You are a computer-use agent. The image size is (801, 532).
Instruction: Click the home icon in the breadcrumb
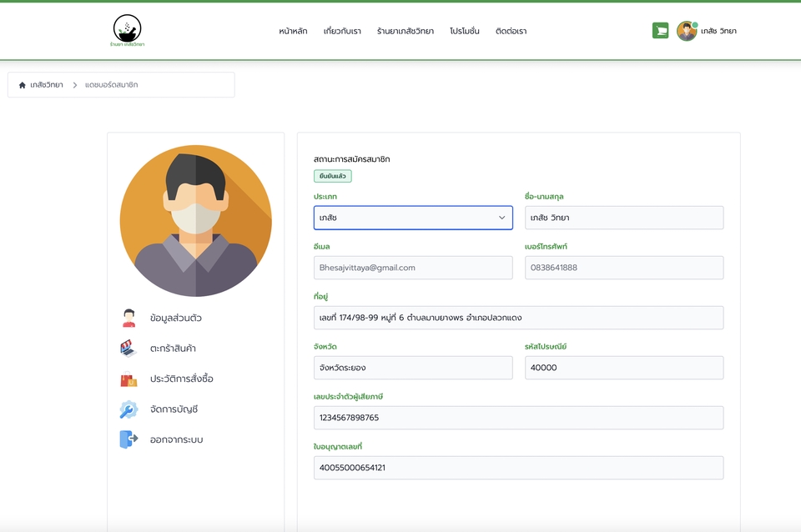click(23, 84)
